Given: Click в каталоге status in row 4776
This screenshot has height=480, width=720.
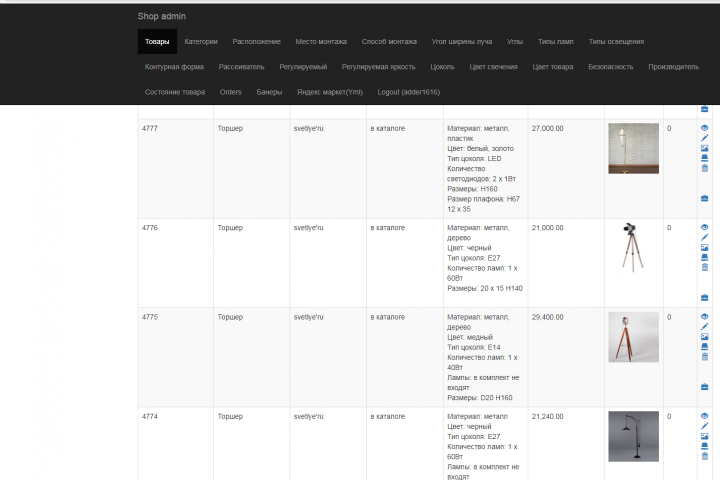Looking at the screenshot, I should pyautogui.click(x=388, y=227).
